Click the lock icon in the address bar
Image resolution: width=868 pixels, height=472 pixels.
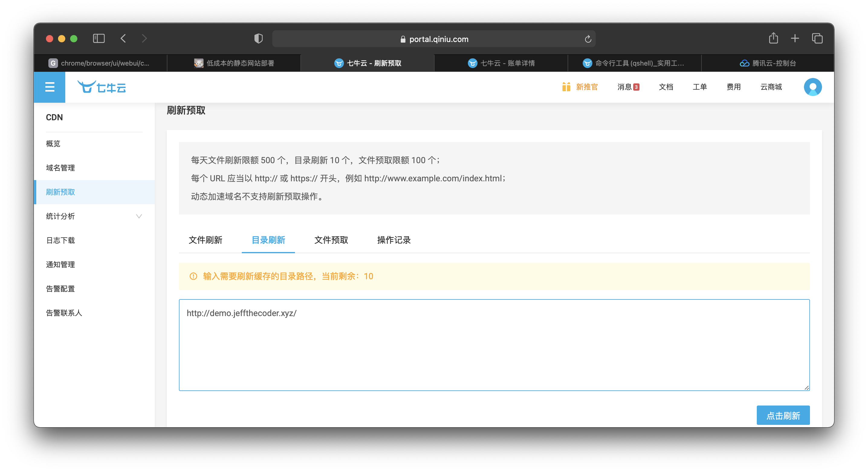coord(403,39)
